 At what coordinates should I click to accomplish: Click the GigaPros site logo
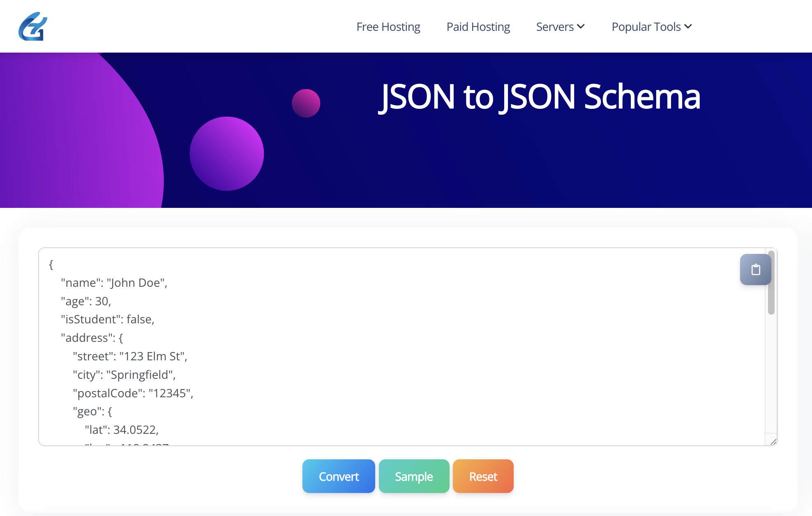33,26
